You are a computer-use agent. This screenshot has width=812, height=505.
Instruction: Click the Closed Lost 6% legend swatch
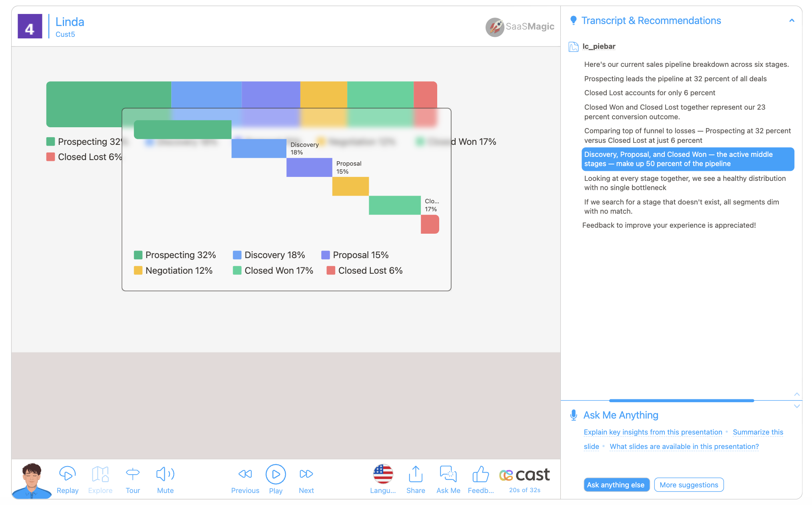330,271
